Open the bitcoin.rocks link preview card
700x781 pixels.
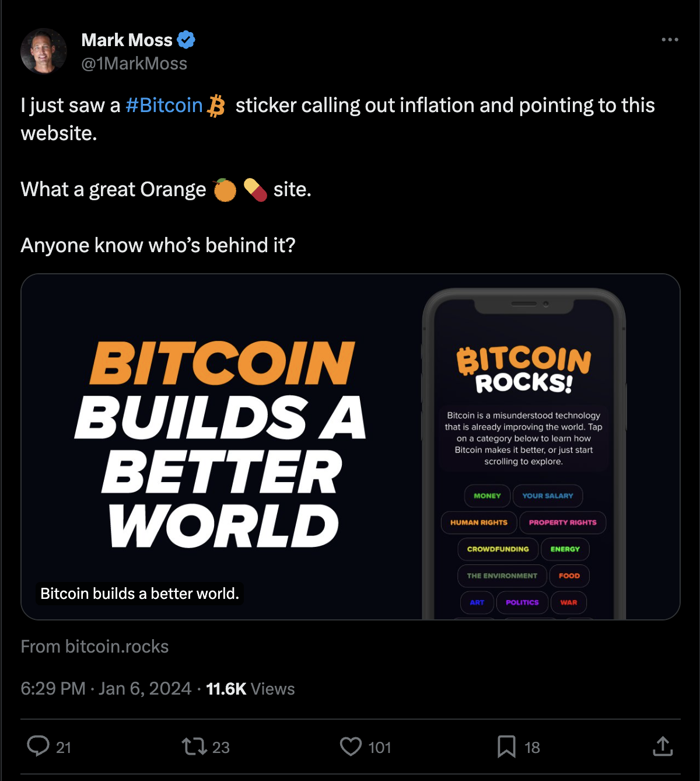350,447
